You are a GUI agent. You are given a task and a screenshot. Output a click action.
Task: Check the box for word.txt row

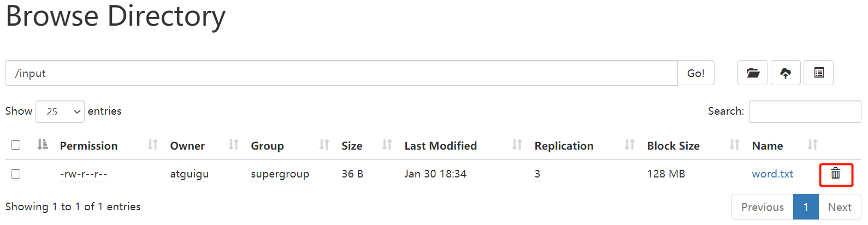[x=16, y=174]
